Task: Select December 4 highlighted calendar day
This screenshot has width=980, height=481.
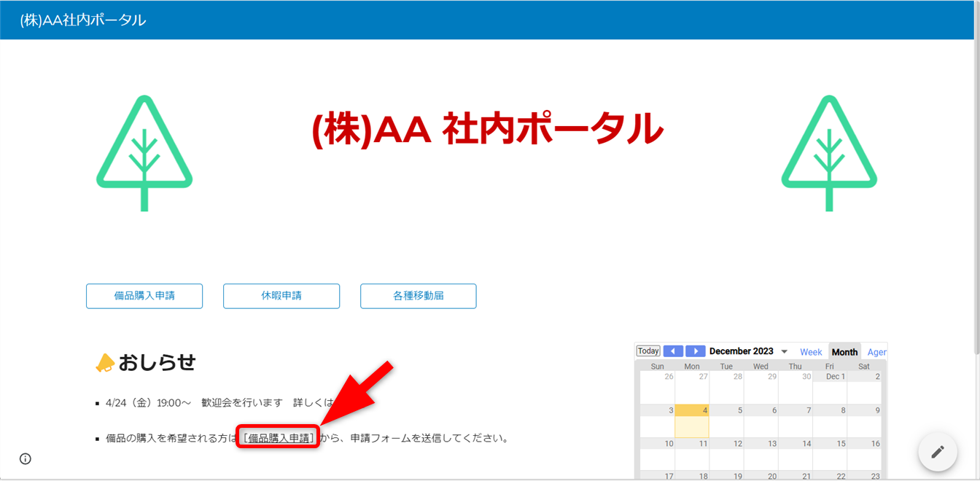Action: click(692, 421)
